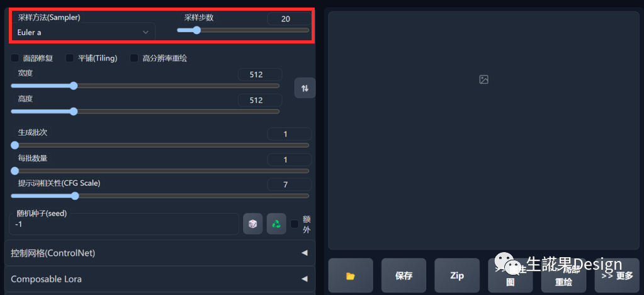644x295 pixels.
Task: Click the image placeholder icon in preview
Action: (x=484, y=79)
